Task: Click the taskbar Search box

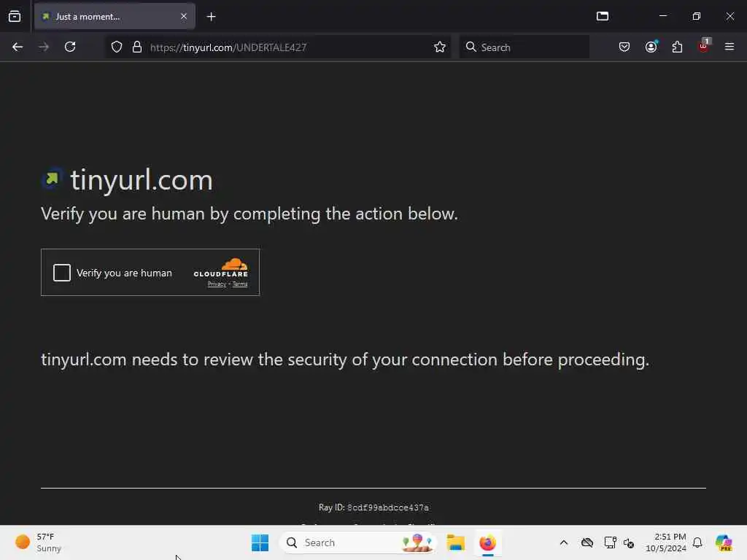Action: pyautogui.click(x=358, y=542)
